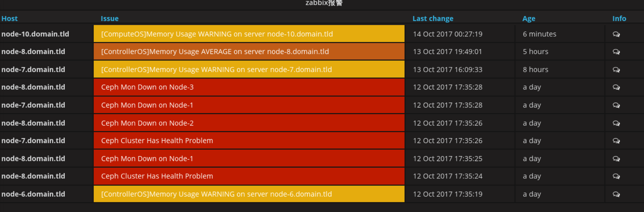Open the ComputeOS Memory Usage WARNING issue
The height and width of the screenshot is (212, 644).
coord(217,34)
